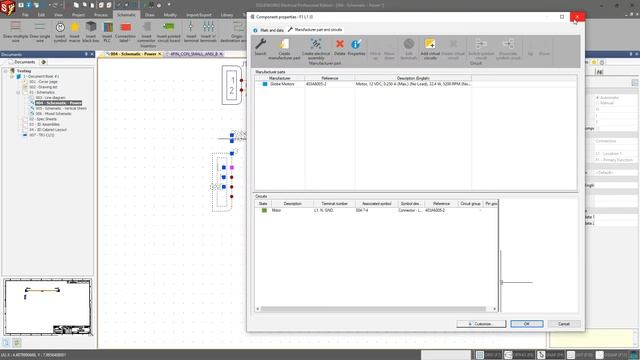
Task: Open the Default dropdown in right panel
Action: 616,173
